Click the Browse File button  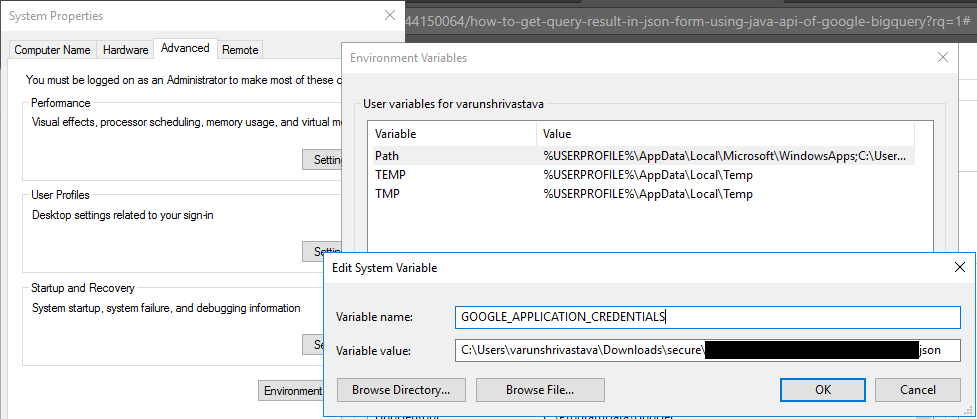[540, 390]
